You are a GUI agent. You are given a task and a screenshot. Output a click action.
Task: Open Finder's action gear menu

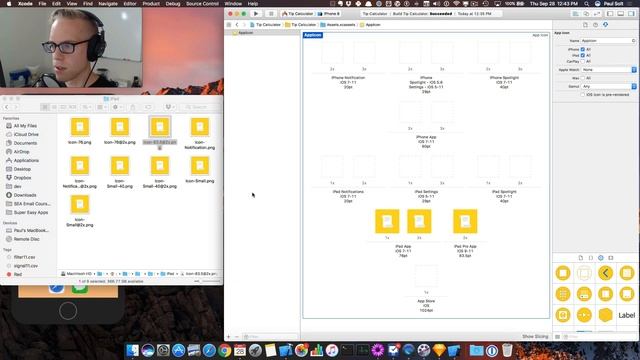tap(117, 107)
